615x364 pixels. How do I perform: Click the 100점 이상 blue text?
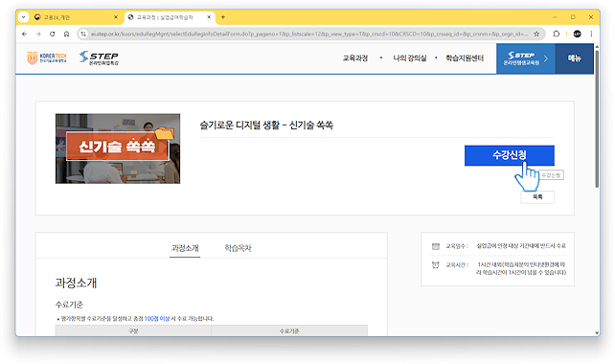click(x=156, y=318)
